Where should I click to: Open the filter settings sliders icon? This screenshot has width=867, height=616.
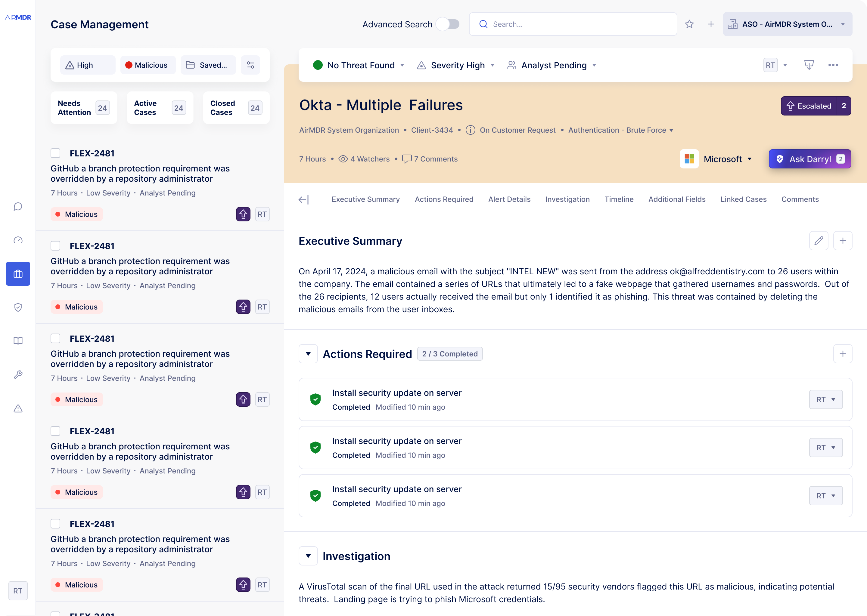[250, 65]
